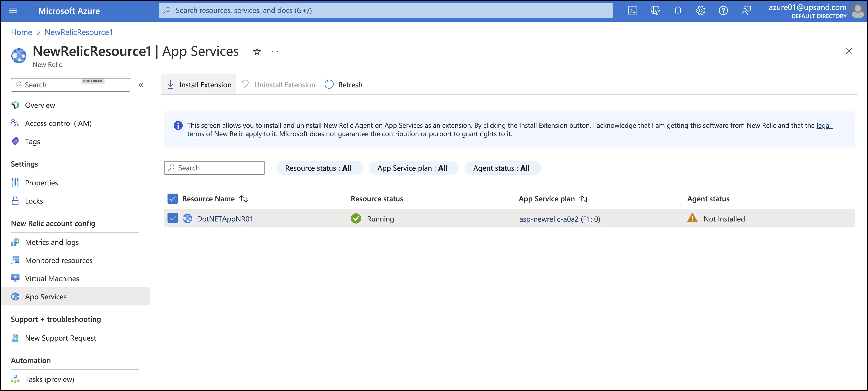The height and width of the screenshot is (391, 868).
Task: Toggle the select-all Resource Name checkbox
Action: (173, 198)
